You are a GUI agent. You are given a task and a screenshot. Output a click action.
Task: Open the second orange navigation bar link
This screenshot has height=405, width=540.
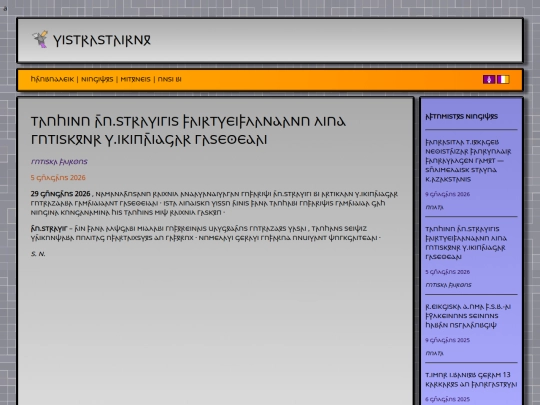coord(97,80)
